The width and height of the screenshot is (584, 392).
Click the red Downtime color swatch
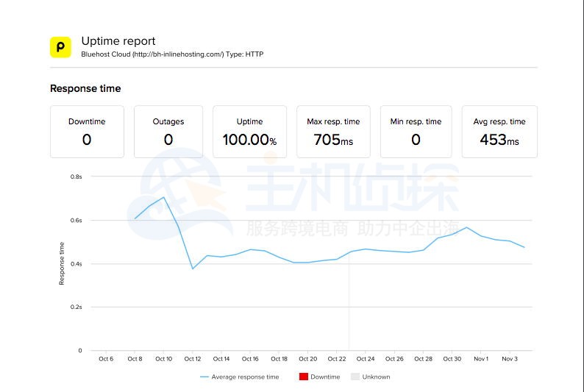click(304, 377)
